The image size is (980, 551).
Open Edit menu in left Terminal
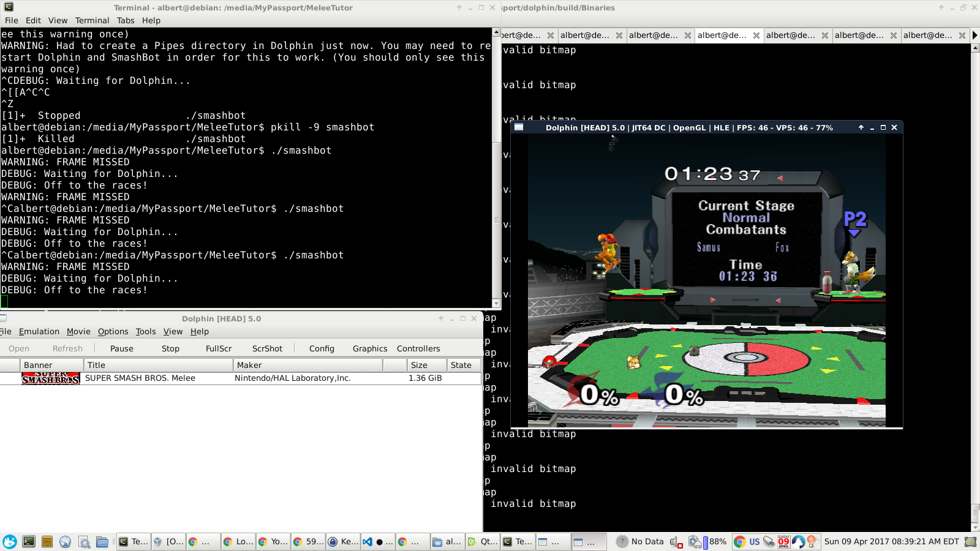pyautogui.click(x=33, y=20)
